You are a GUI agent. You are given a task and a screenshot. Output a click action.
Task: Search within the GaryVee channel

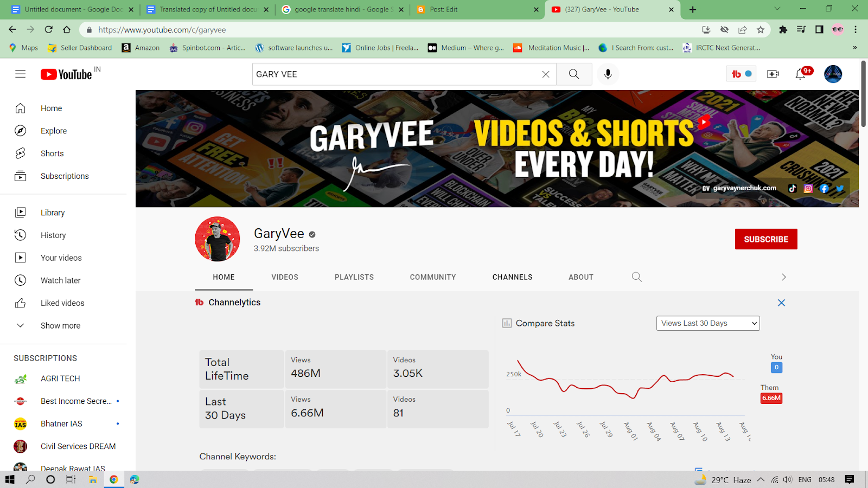click(637, 277)
